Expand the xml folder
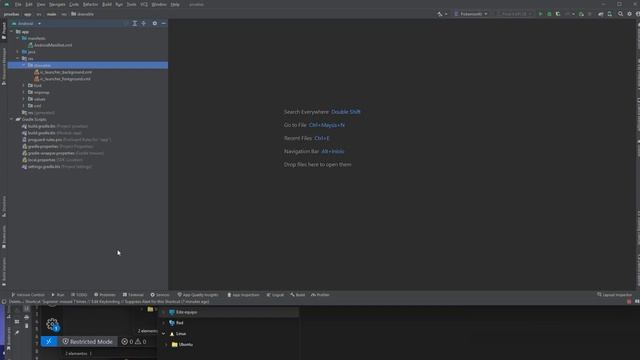 tap(24, 106)
